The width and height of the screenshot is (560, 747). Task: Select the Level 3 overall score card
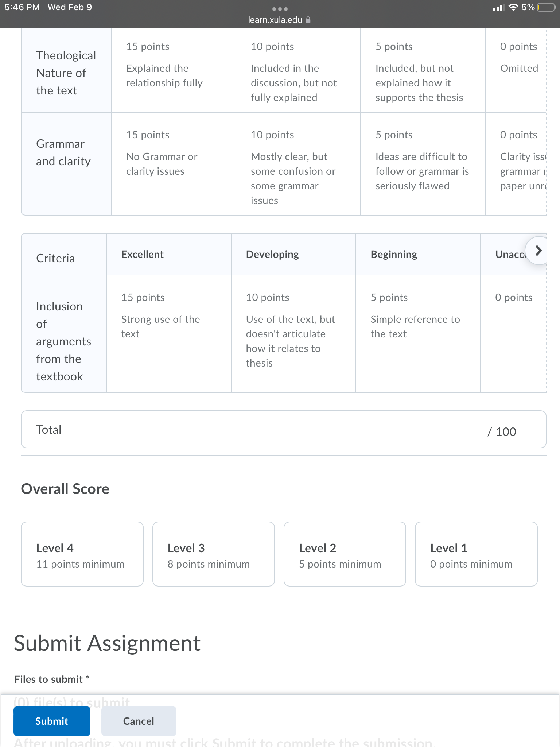214,554
